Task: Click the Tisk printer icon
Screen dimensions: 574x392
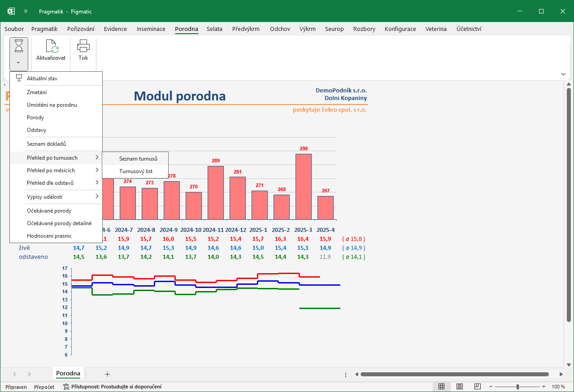Action: pyautogui.click(x=83, y=46)
